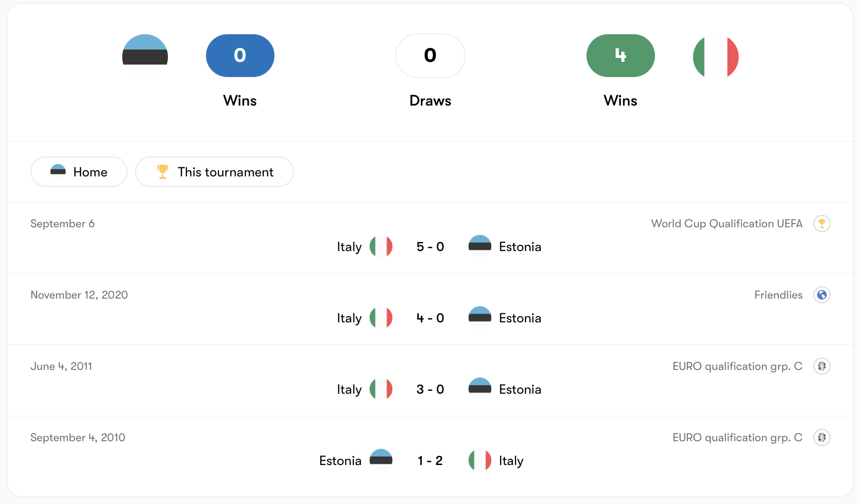This screenshot has height=504, width=860.
Task: Open the 1 - 2 September 2010 match score
Action: [430, 461]
